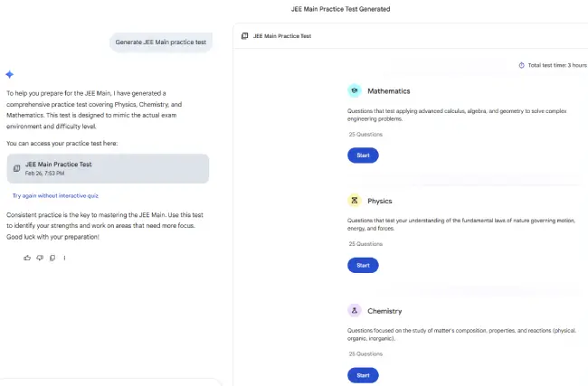
Task: Click the quiz icon in the practice test card
Action: click(x=17, y=168)
